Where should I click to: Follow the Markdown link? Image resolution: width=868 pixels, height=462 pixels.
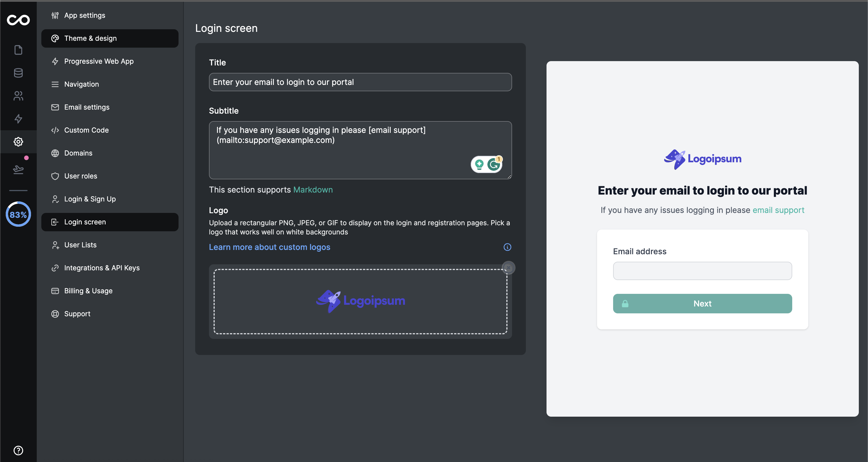pos(313,190)
